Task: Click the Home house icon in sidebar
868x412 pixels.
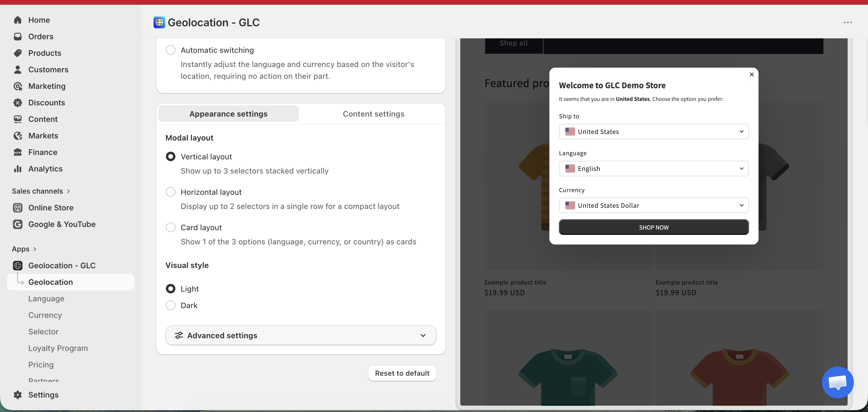Action: pos(17,20)
